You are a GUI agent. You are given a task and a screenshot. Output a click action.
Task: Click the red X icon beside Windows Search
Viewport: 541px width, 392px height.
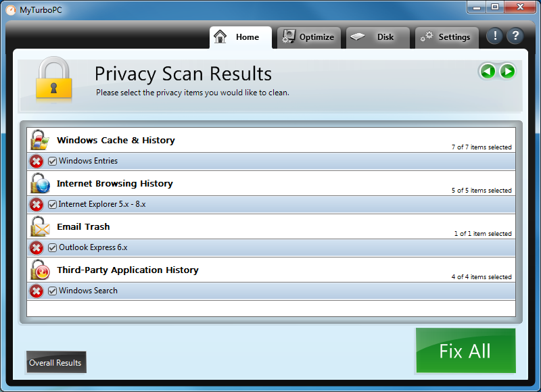coord(37,291)
